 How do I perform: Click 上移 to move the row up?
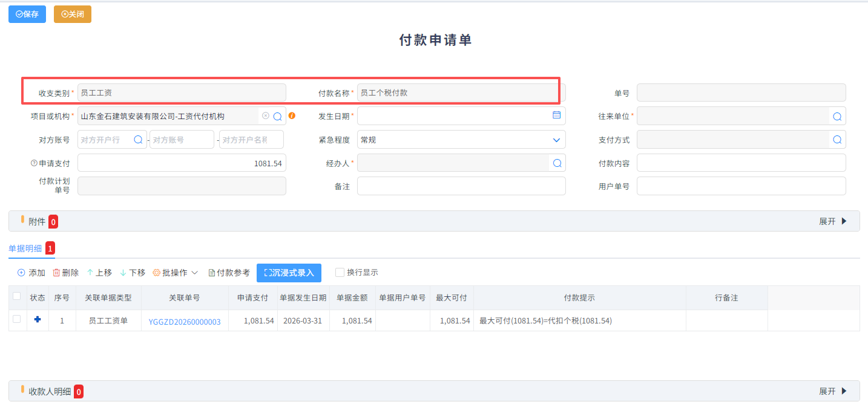pos(99,273)
